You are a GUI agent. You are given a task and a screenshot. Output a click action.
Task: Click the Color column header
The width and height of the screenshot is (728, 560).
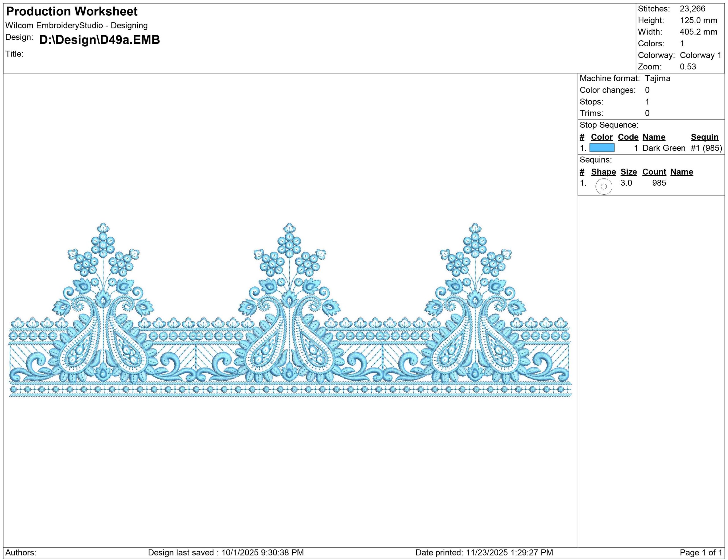point(602,137)
